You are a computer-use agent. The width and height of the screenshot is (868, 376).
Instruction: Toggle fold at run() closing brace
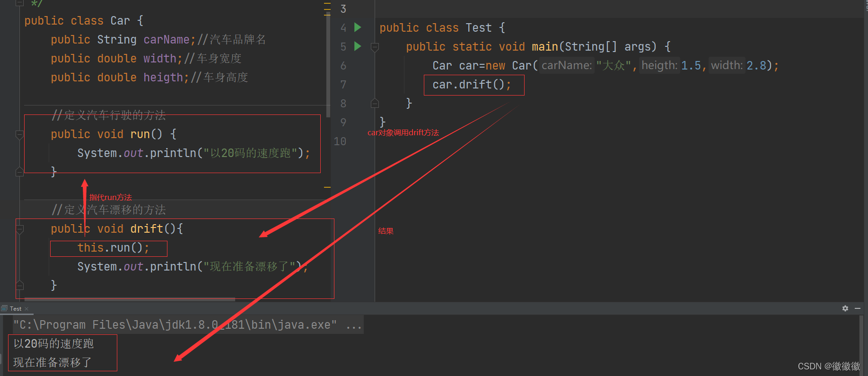pyautogui.click(x=19, y=172)
